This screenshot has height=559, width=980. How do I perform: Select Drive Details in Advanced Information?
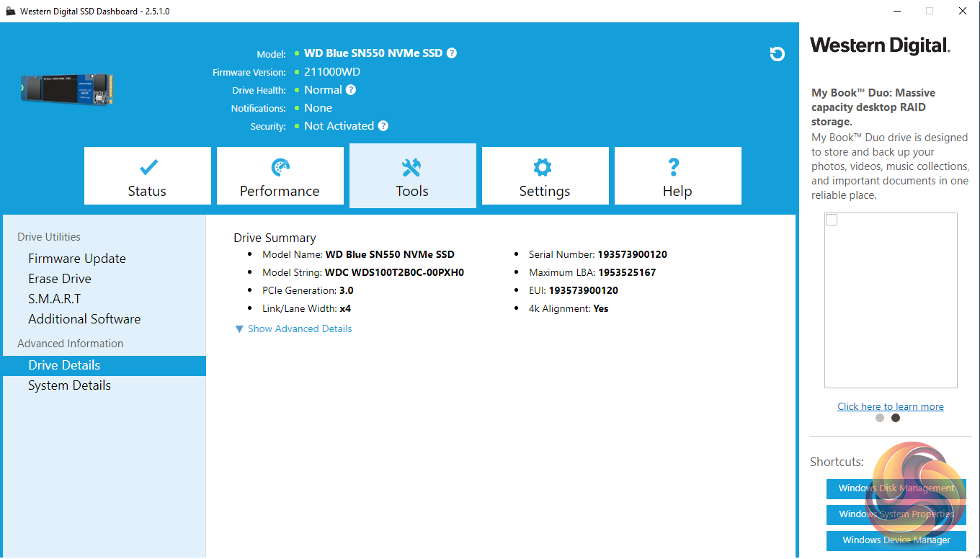pyautogui.click(x=104, y=365)
